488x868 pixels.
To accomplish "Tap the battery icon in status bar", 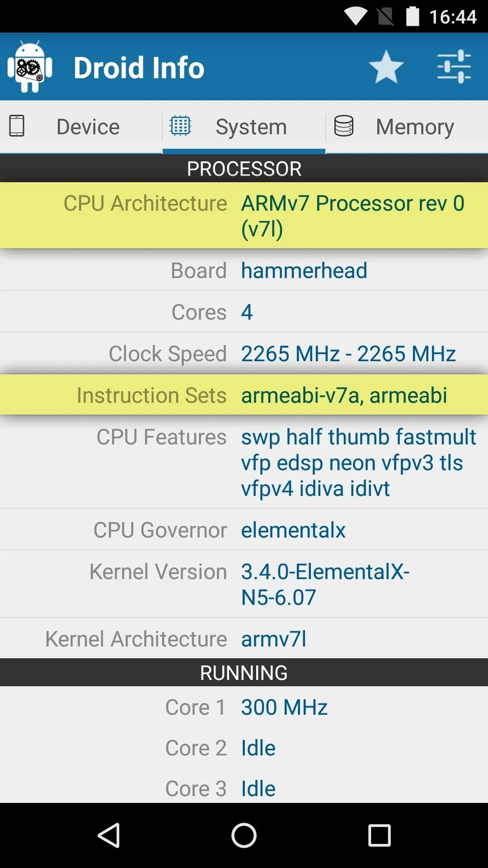I will point(413,17).
